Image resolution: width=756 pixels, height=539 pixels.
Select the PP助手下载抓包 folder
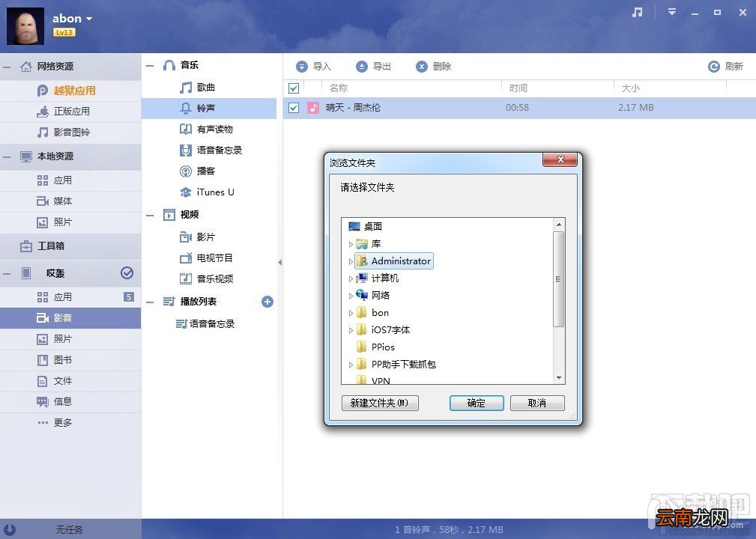point(396,364)
